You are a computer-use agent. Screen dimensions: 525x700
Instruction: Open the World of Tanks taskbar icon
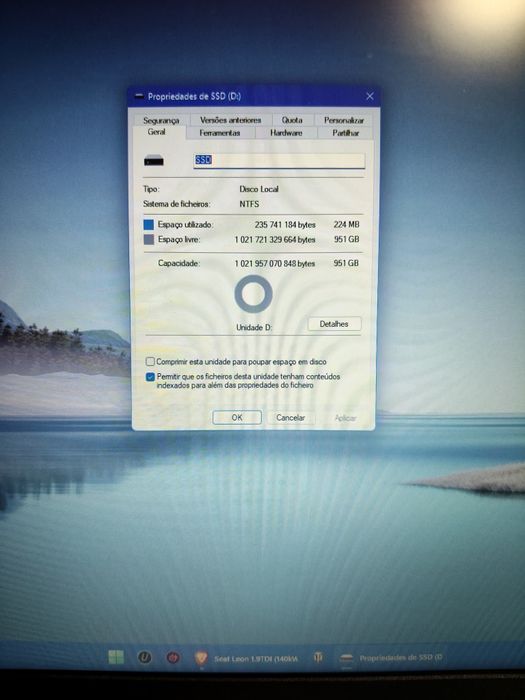(x=318, y=657)
